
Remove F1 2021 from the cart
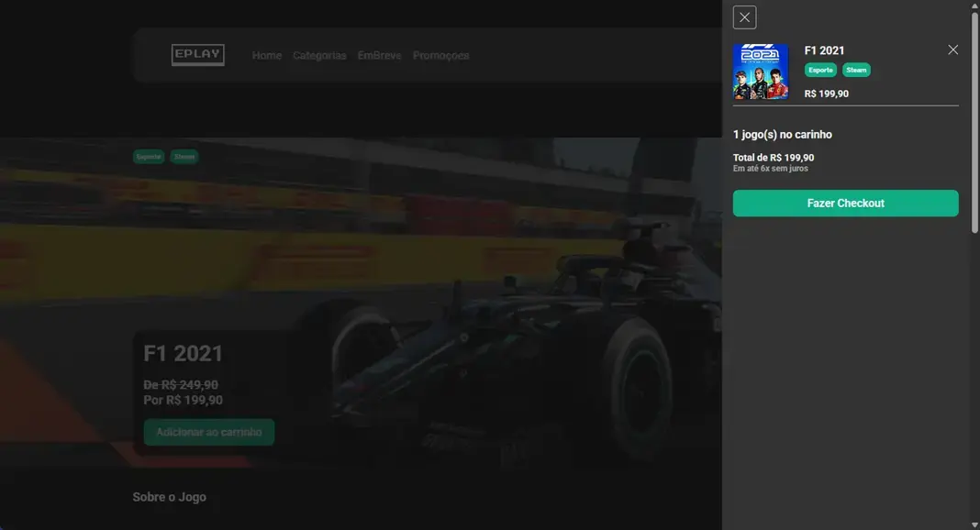tap(952, 49)
